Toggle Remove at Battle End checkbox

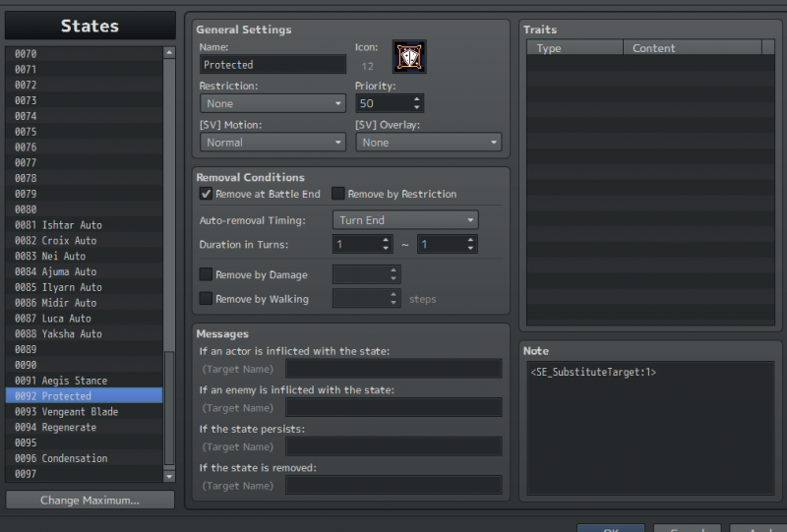206,194
